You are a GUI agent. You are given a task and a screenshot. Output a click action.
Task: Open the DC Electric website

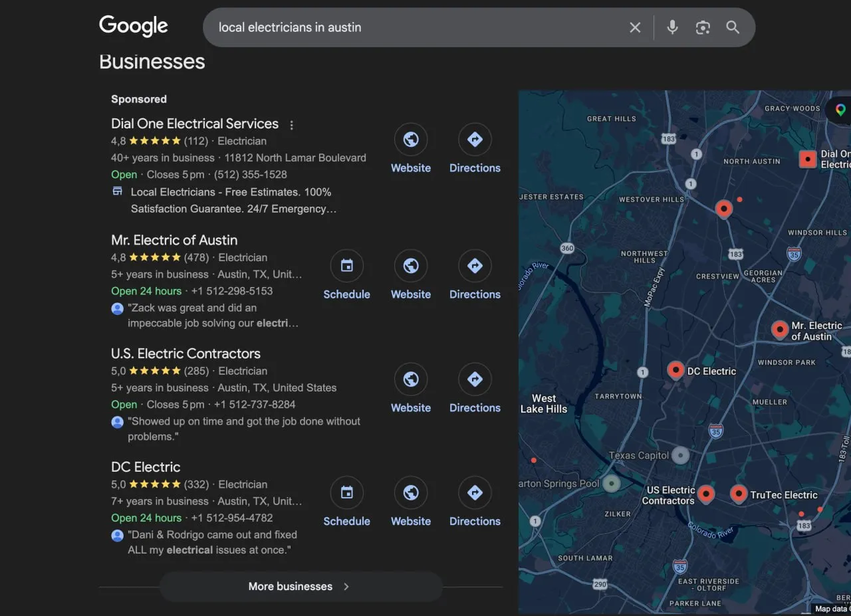411,502
